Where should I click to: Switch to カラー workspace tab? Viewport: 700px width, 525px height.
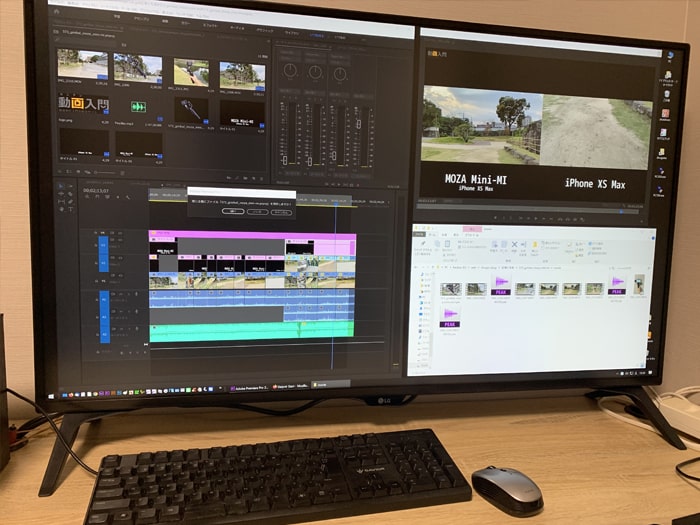[x=186, y=23]
